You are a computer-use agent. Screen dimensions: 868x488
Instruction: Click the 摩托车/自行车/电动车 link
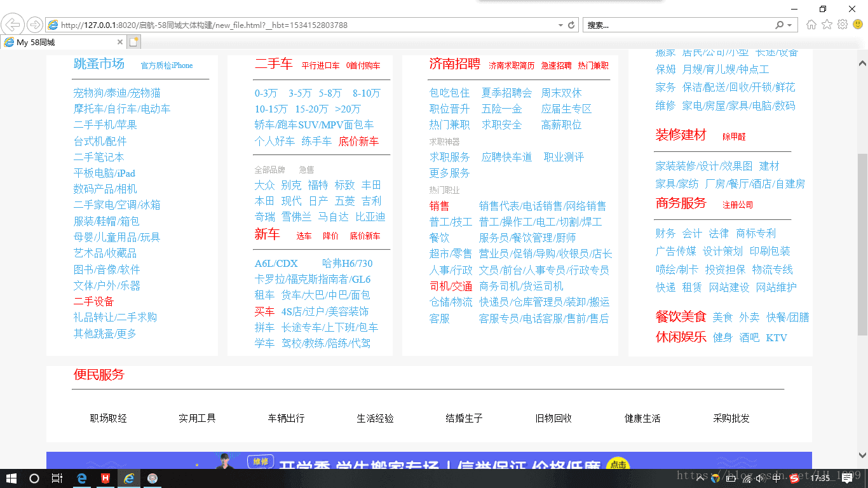pos(122,109)
